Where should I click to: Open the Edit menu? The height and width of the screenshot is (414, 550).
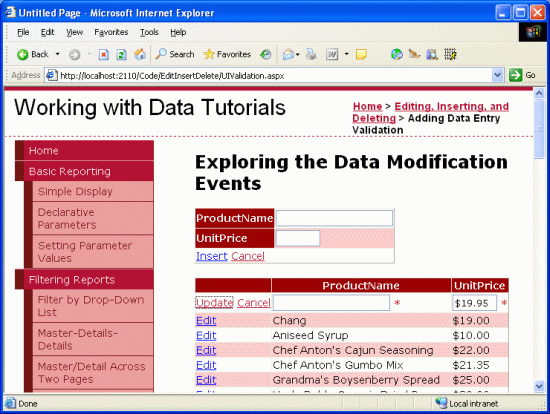(47, 32)
